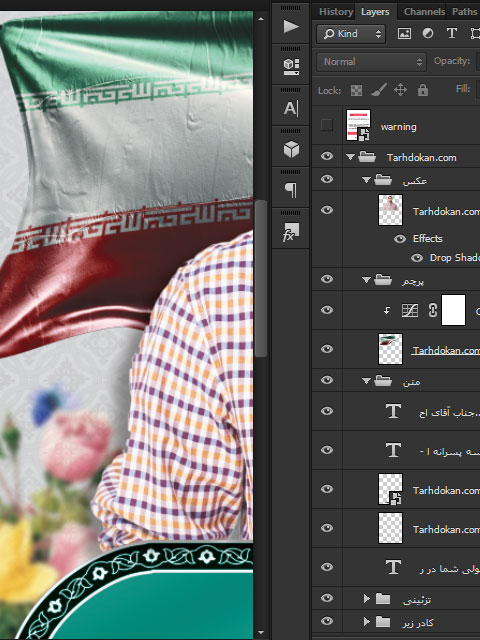Click the پرچم group folder icon
The height and width of the screenshot is (640, 480).
click(383, 280)
